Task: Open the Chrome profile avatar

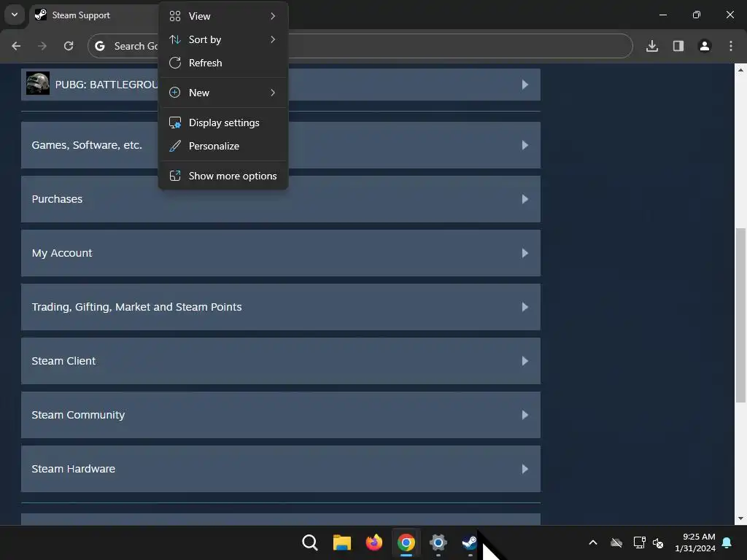Action: click(705, 46)
